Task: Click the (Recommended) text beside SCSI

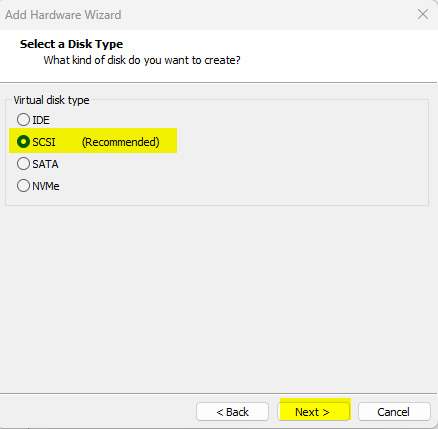Action: 121,142
